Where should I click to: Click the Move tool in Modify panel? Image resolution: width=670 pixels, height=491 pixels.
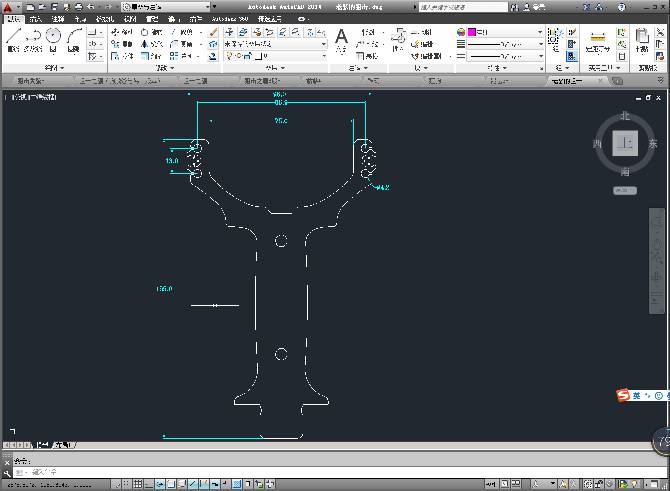[121, 32]
